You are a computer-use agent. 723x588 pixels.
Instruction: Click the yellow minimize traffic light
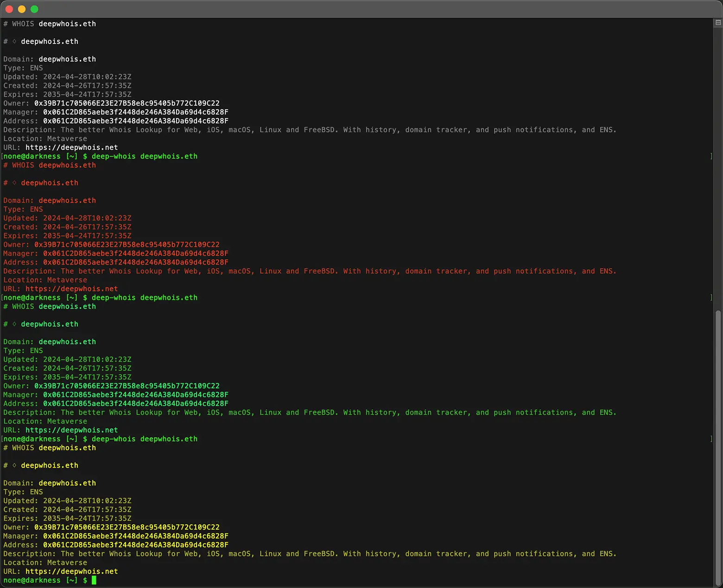tap(22, 9)
